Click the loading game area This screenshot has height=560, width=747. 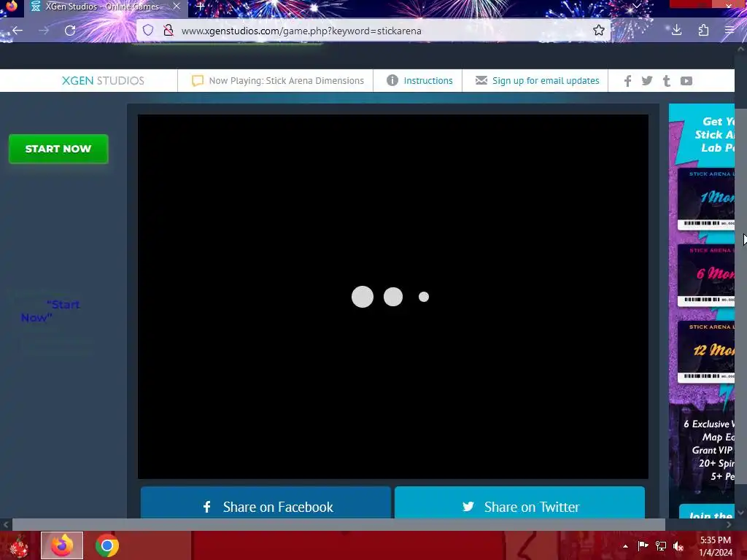click(x=393, y=296)
